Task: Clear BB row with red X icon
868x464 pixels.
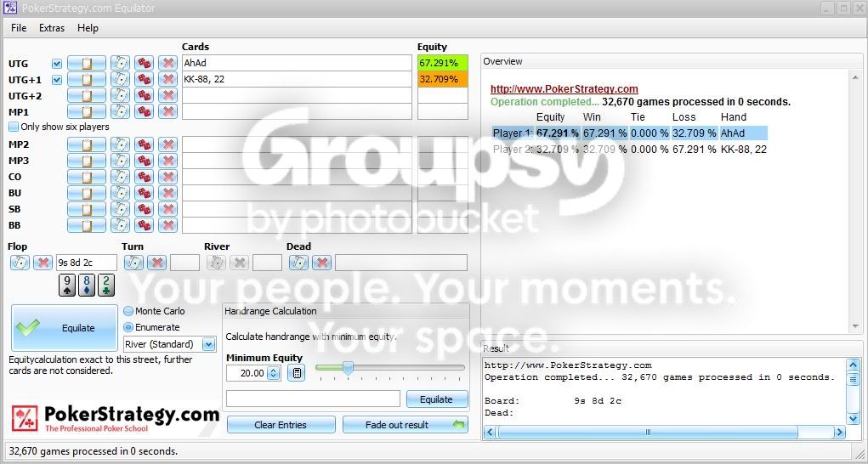Action: (167, 225)
